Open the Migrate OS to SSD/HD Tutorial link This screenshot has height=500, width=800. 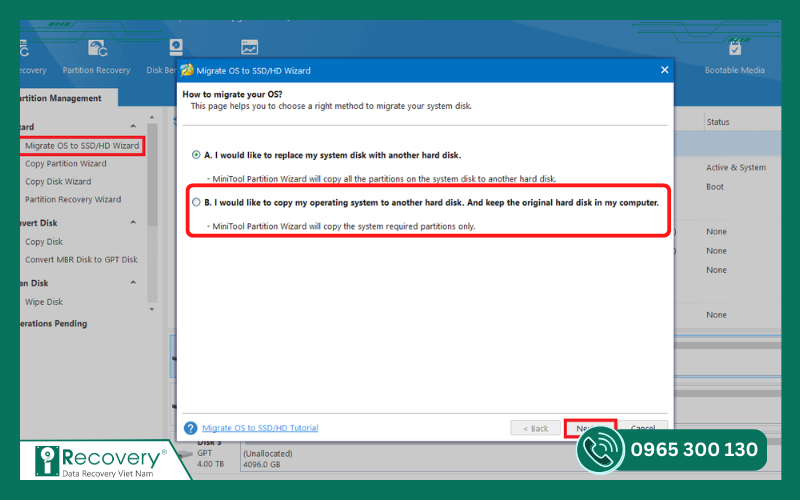pos(260,428)
